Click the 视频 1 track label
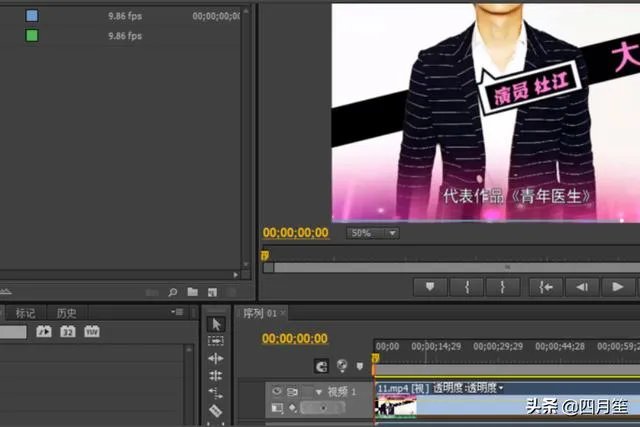Image resolution: width=640 pixels, height=427 pixels. tap(342, 392)
